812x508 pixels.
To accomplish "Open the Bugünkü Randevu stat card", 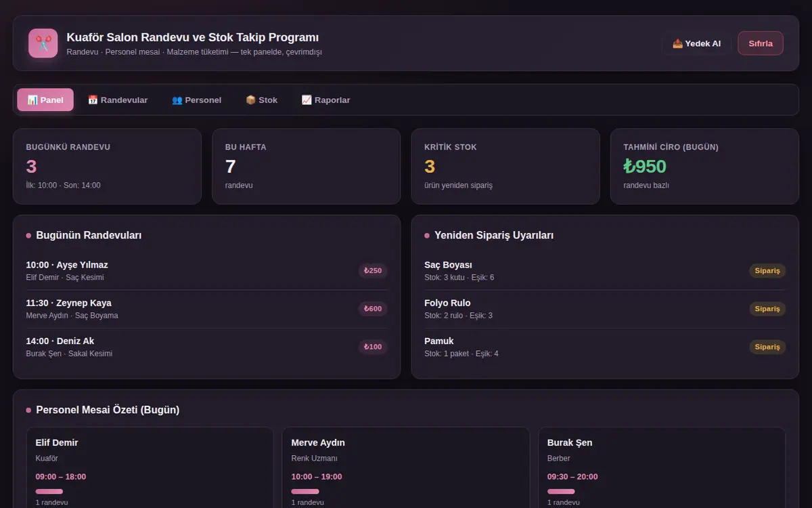I will tap(107, 167).
